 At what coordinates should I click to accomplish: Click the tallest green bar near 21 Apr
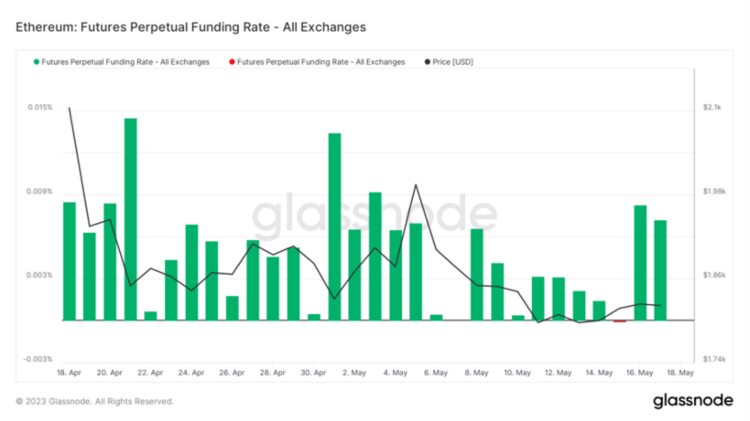click(x=130, y=218)
